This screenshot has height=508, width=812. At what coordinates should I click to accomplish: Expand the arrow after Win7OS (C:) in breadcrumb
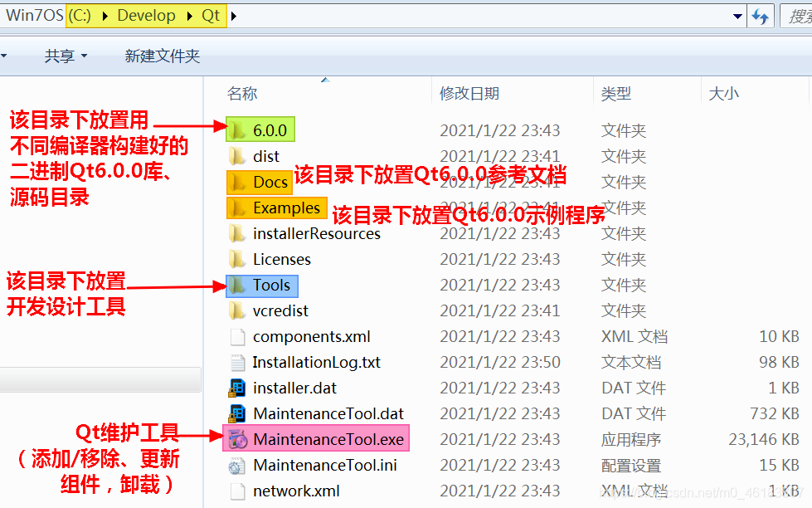[x=105, y=16]
